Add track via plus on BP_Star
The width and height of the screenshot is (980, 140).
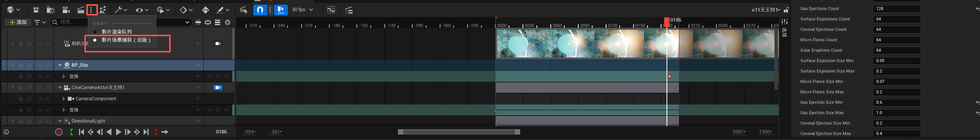tap(198, 65)
